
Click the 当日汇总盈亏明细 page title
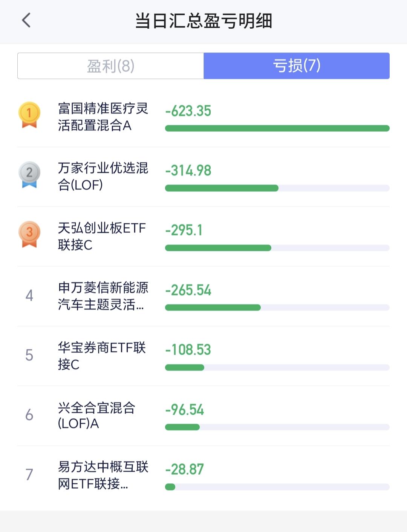click(203, 21)
